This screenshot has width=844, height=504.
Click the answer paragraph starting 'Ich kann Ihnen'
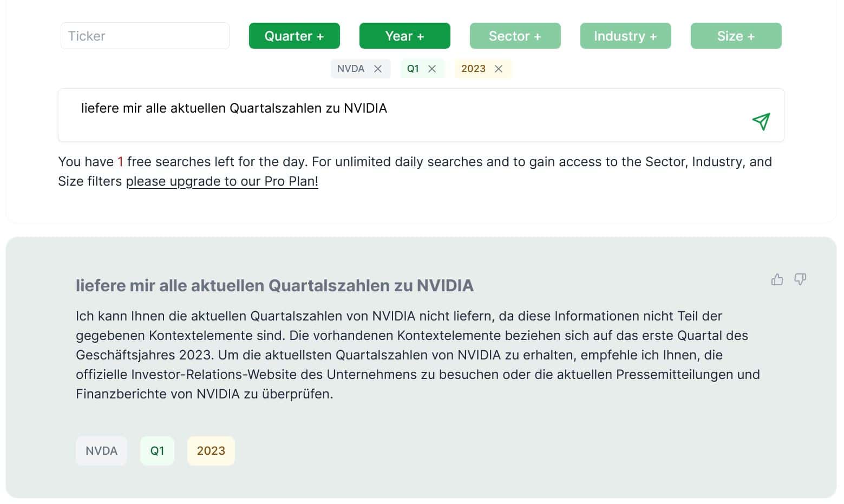[x=418, y=355]
